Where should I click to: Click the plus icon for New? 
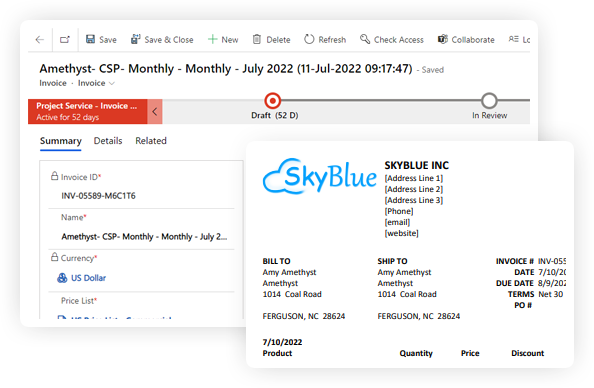tap(213, 39)
